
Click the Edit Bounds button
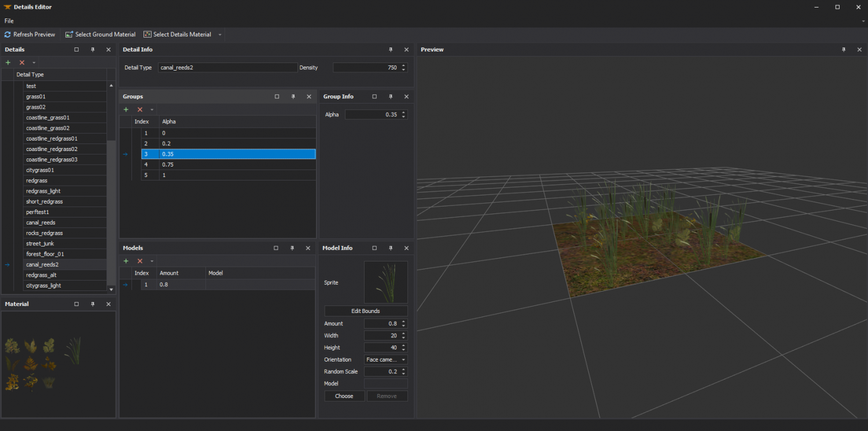(366, 311)
